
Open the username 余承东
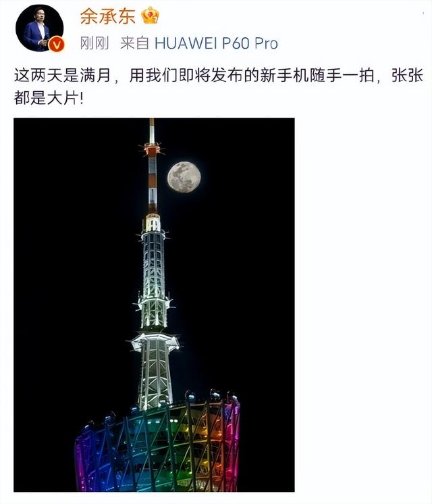coord(107,16)
